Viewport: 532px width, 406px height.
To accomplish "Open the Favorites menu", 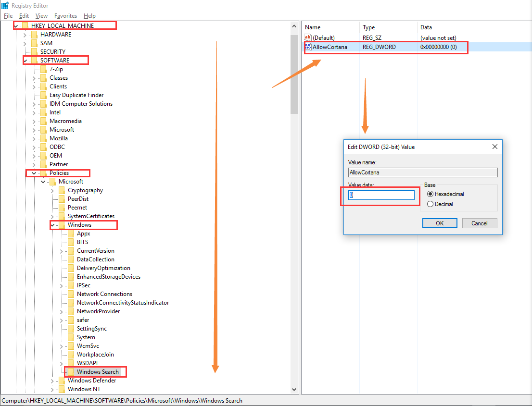I will (x=65, y=15).
